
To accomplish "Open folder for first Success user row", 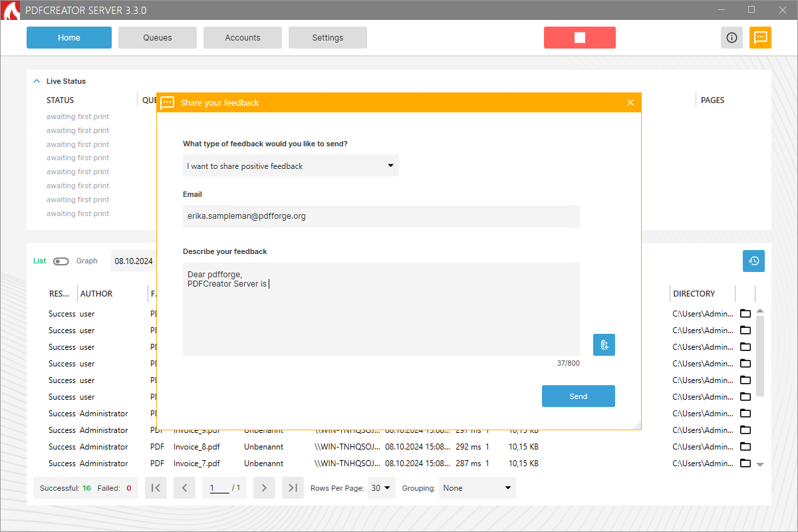I will tap(745, 314).
